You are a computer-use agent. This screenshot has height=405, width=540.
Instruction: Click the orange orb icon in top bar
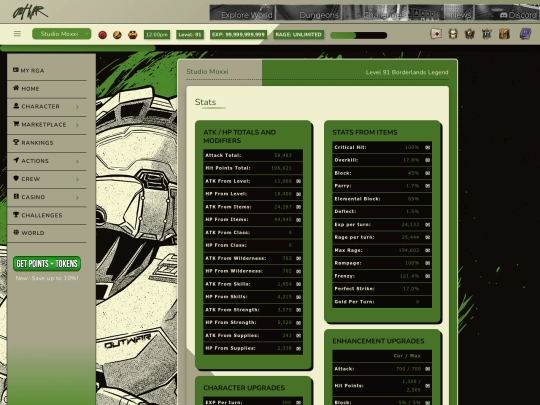point(117,35)
